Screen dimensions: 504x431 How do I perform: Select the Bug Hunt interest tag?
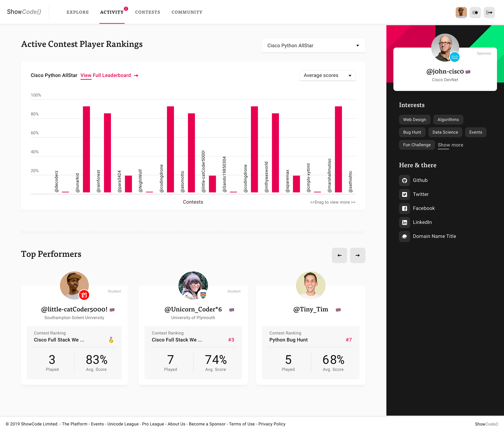412,132
